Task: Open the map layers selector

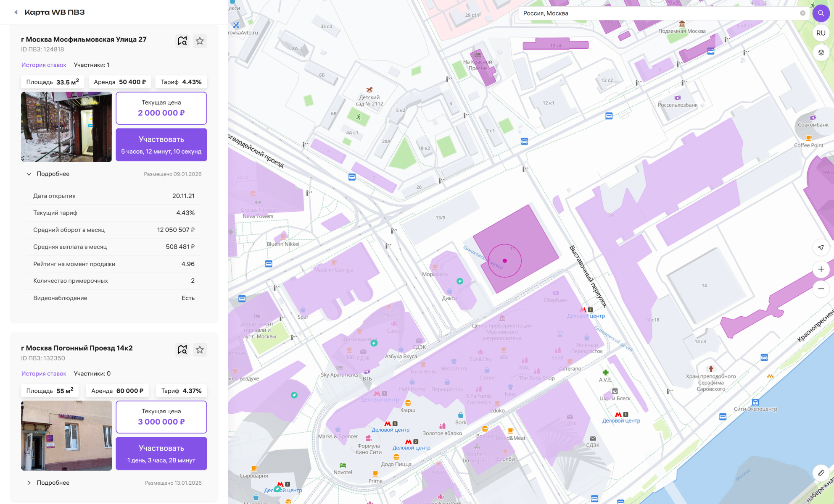Action: (x=821, y=52)
